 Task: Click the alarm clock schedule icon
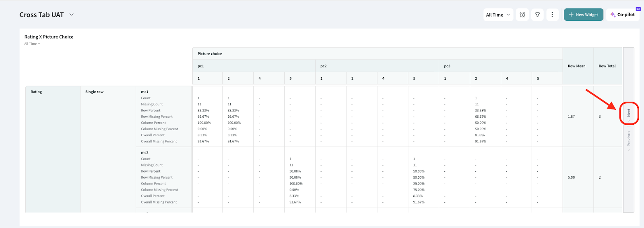522,15
